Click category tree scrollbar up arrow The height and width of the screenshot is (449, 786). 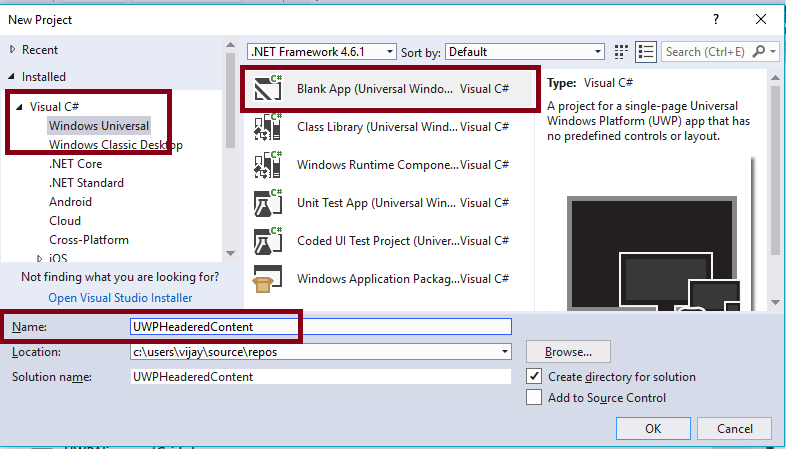point(231,45)
